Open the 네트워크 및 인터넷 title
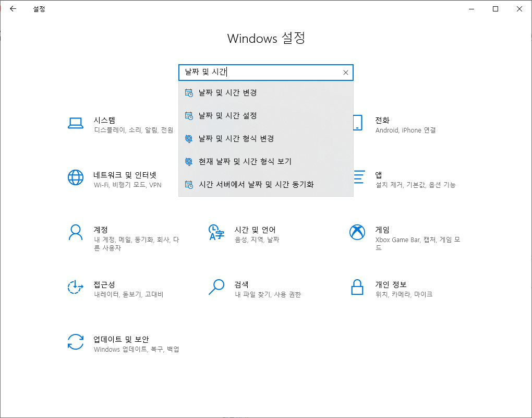 [x=125, y=175]
